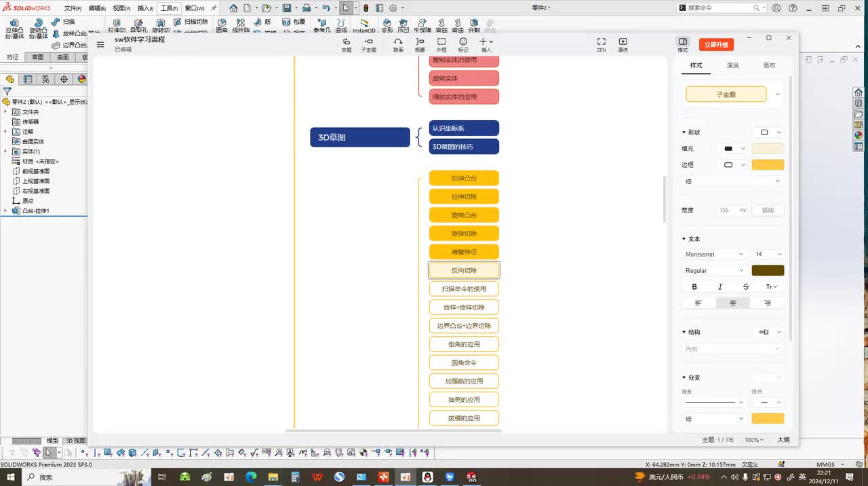Click the 旋转凸台/基体 revolve boss tool
Viewport: 868px width, 486px height.
(39, 29)
